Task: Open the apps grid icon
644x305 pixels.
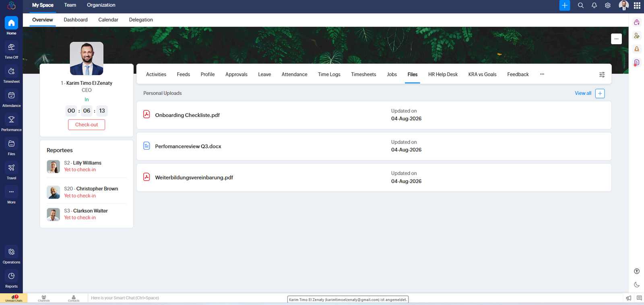Action: tap(637, 5)
